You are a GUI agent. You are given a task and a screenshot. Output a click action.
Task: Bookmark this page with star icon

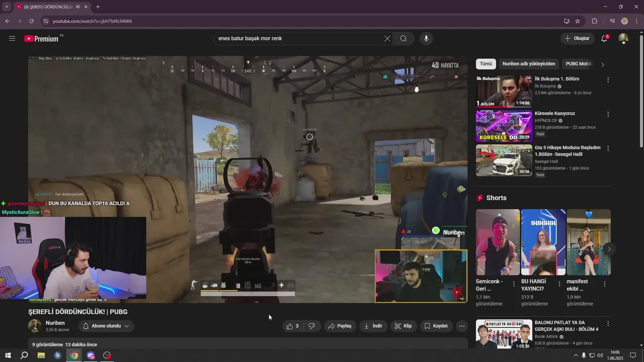[578, 21]
